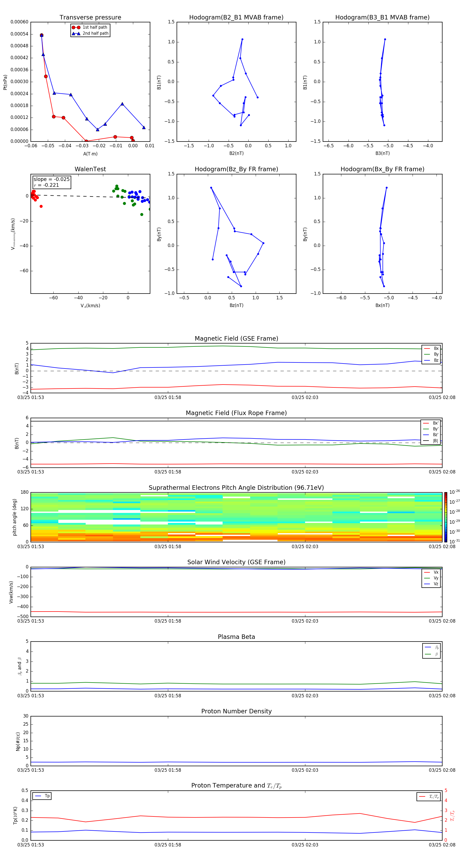
Task: Click the 'Hodogram(Bx_By FR frame)' title
Action: pyautogui.click(x=382, y=169)
